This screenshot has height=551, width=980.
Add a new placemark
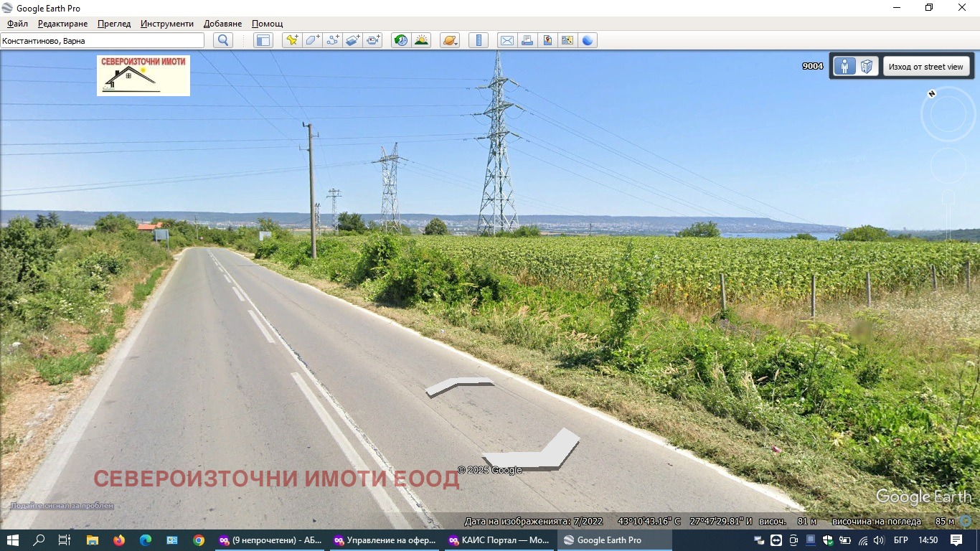[x=292, y=40]
